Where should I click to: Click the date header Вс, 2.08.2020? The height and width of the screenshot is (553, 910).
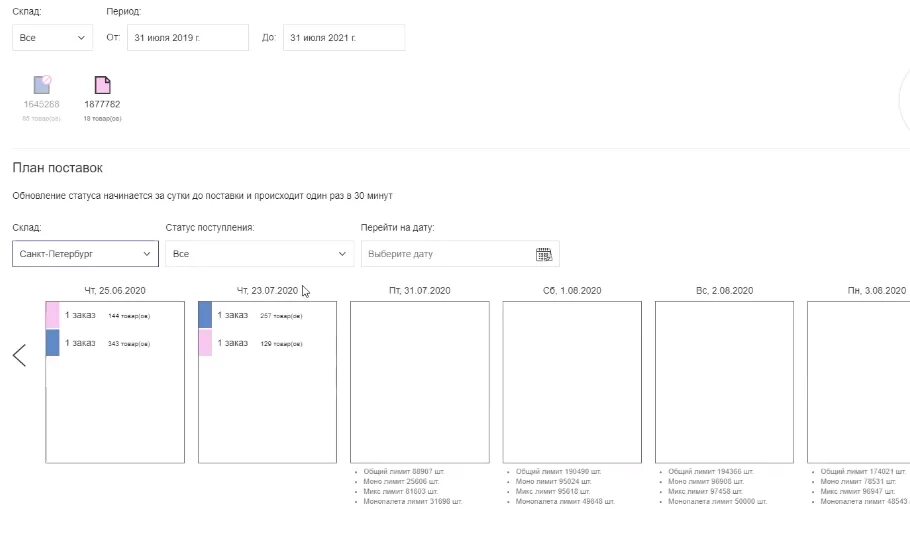(724, 290)
